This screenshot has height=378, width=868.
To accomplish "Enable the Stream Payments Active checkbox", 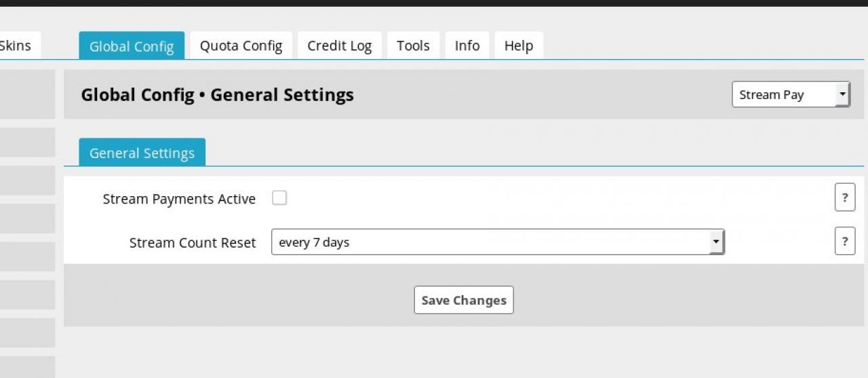I will [279, 198].
